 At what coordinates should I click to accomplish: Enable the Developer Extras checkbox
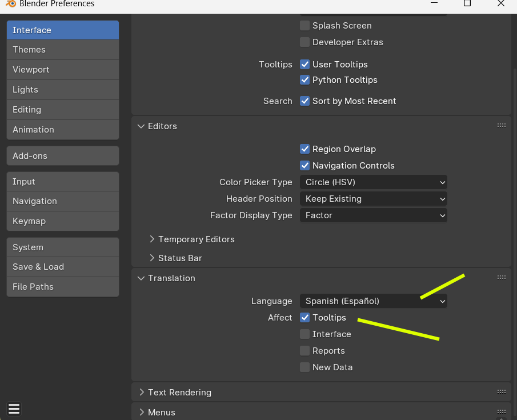[x=305, y=42]
